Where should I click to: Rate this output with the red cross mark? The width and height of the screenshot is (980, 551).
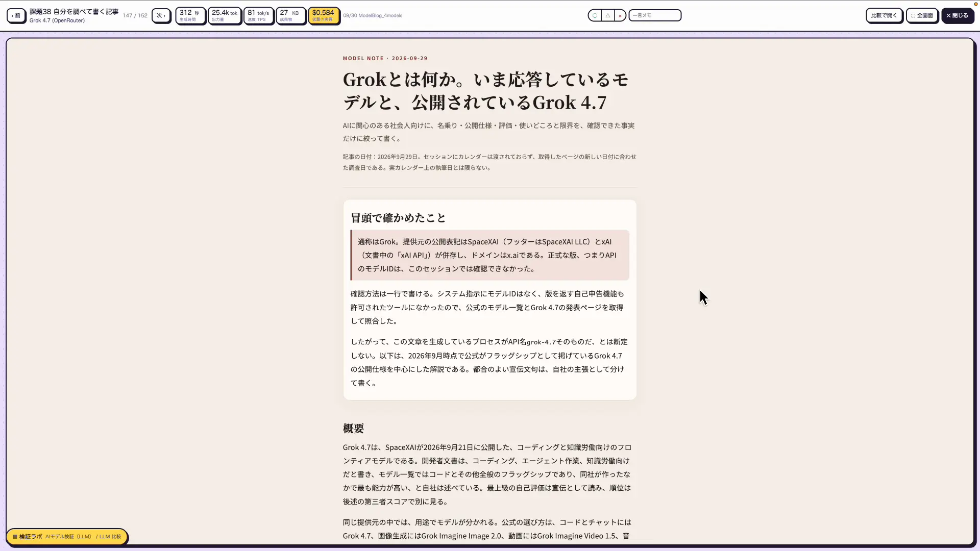click(620, 15)
